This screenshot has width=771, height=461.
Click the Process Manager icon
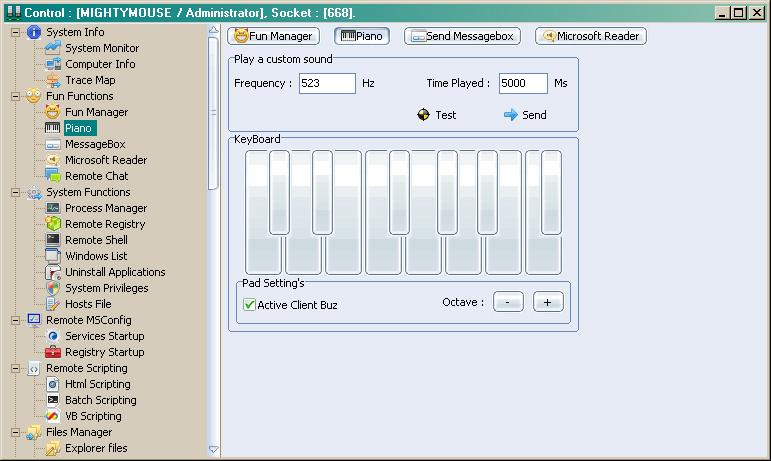click(x=53, y=208)
